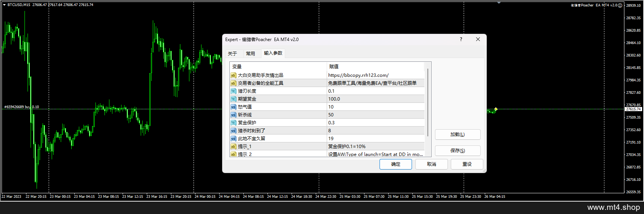Click the 加载(L) button
This screenshot has height=214, width=644.
(458, 135)
